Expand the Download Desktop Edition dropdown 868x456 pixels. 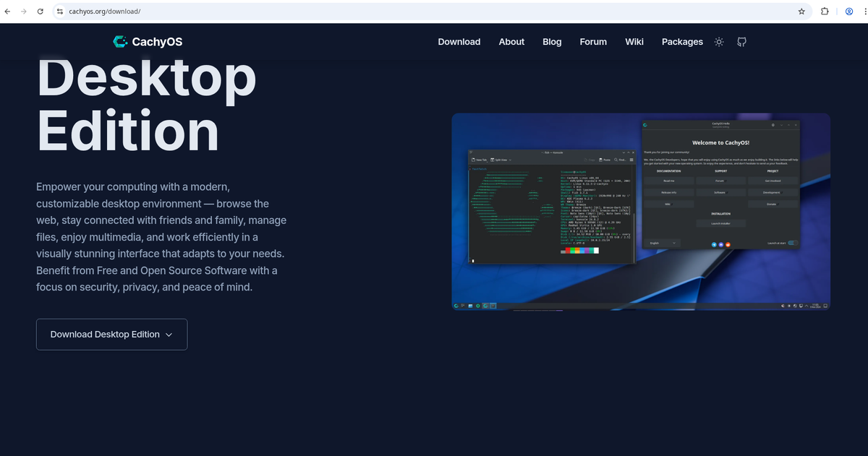169,334
